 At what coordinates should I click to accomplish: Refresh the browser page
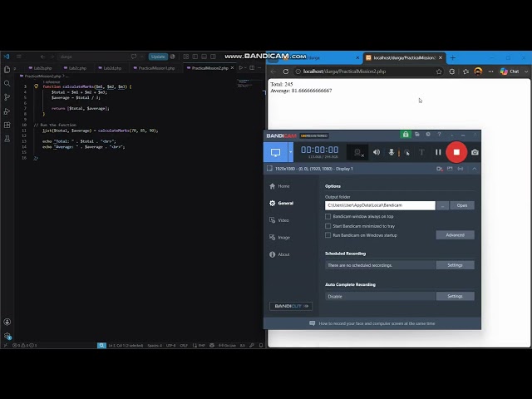[x=286, y=71]
